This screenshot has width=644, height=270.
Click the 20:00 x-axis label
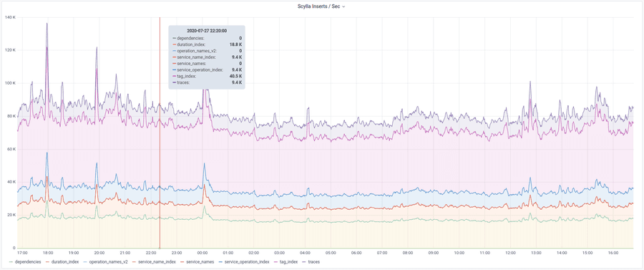pyautogui.click(x=99, y=253)
